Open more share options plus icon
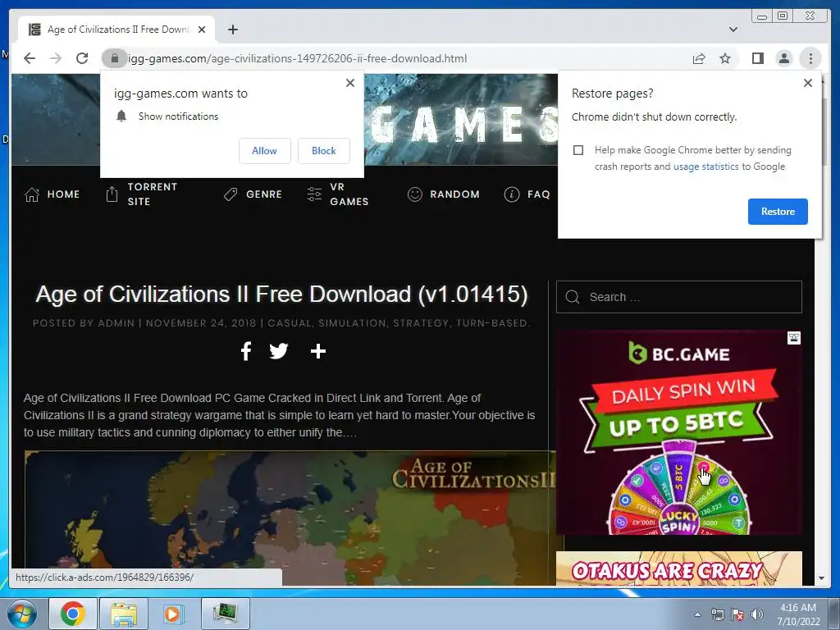Screen dimensions: 840x630 pos(318,351)
